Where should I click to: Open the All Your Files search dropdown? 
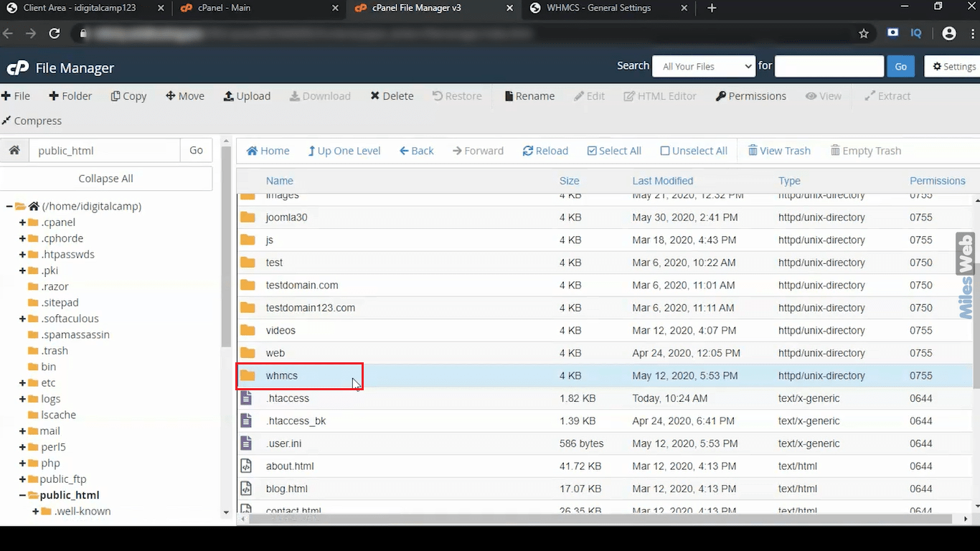(704, 66)
